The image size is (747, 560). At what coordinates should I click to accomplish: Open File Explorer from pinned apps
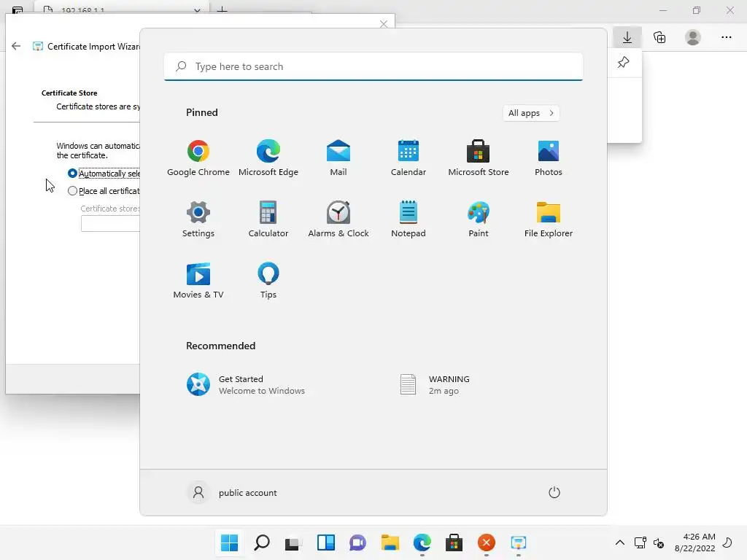click(x=549, y=219)
